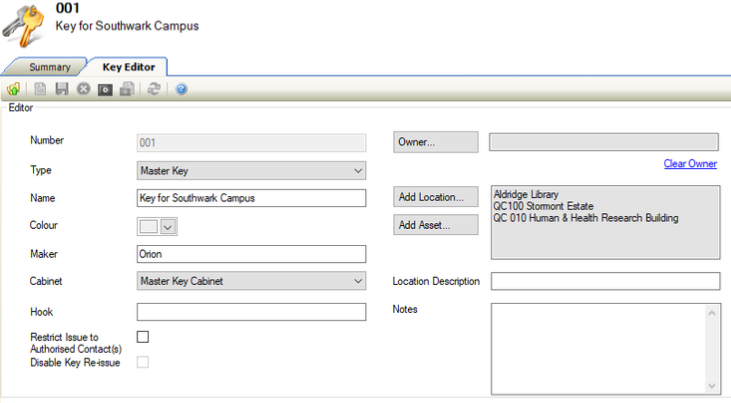Toggle the Disable Key Re-issue checkbox
Screen dimensions: 731x403
[143, 362]
